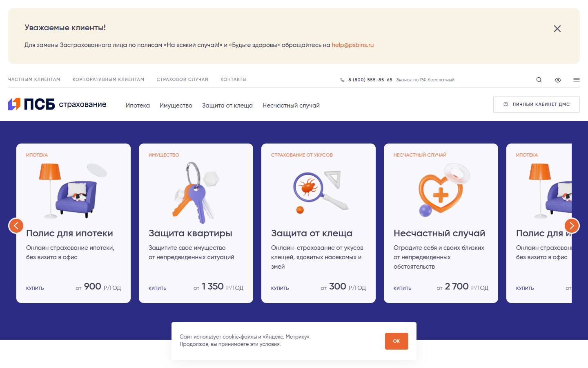
Task: Click КУПИТЬ on Несчастный случай card
Action: click(403, 288)
